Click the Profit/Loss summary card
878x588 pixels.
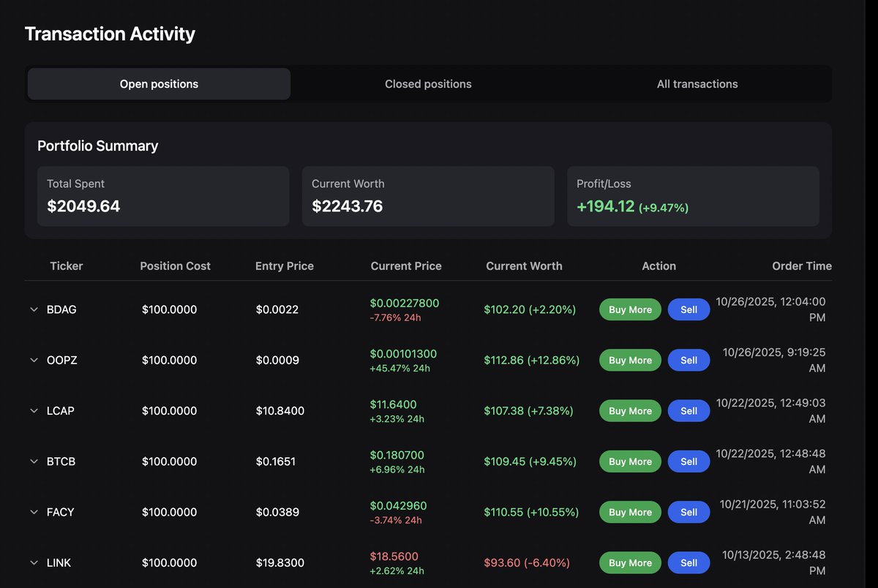pos(693,196)
